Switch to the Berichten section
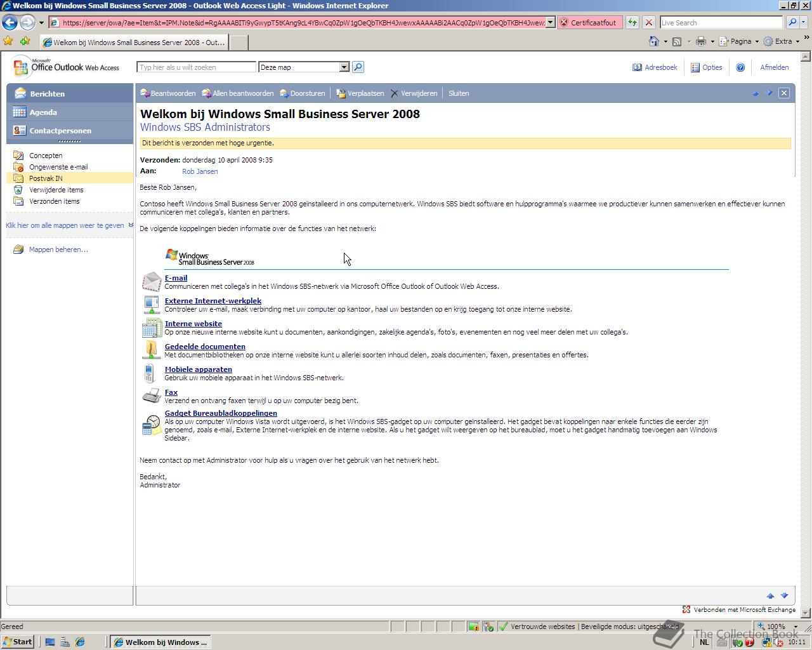This screenshot has width=812, height=650. (70, 93)
